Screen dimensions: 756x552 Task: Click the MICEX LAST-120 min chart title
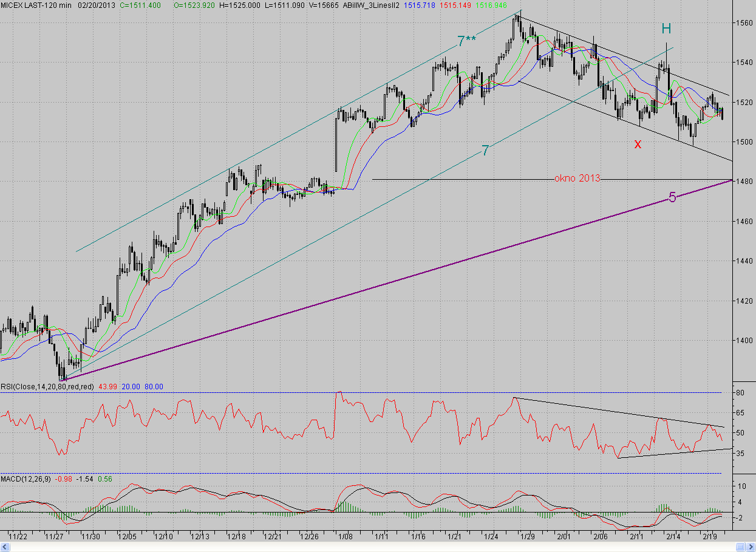[35, 4]
